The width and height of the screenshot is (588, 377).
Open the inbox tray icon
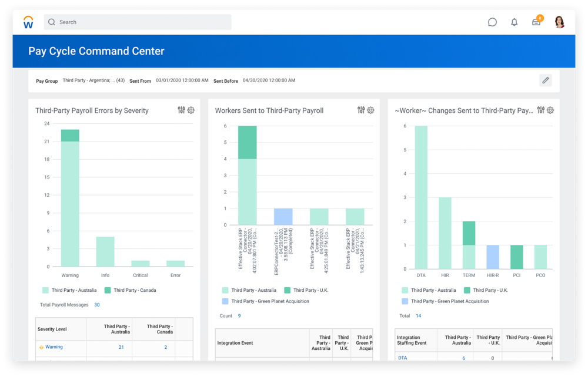(x=536, y=22)
